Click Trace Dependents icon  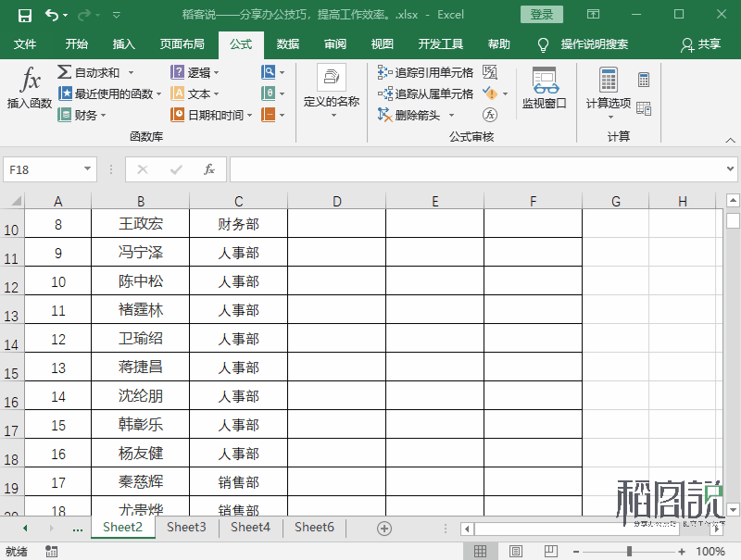tap(384, 93)
